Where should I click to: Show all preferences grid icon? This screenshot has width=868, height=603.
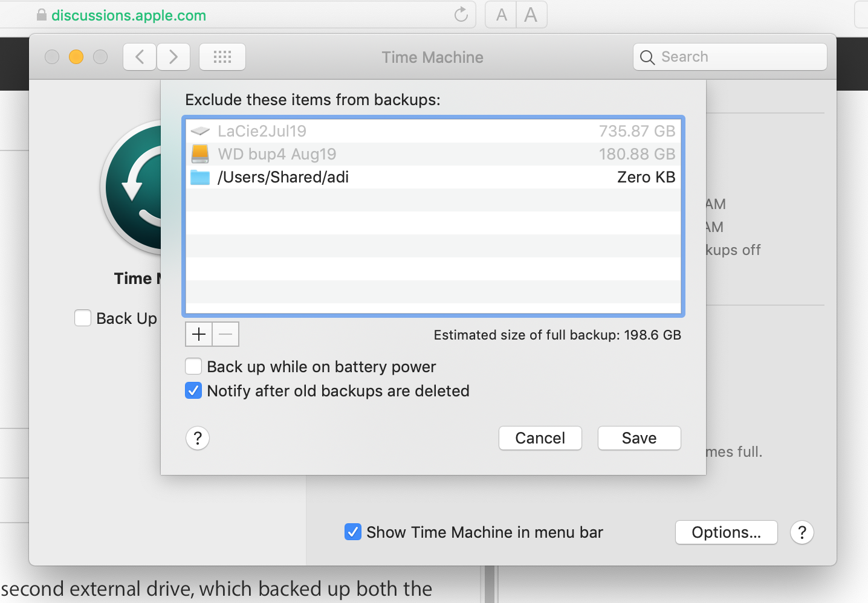pos(222,57)
